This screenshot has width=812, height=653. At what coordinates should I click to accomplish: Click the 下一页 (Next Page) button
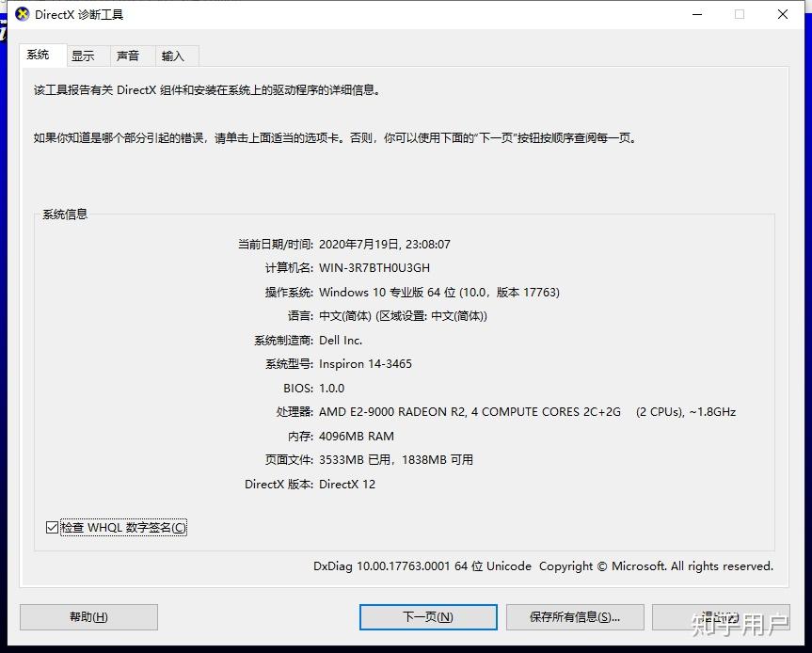click(428, 616)
